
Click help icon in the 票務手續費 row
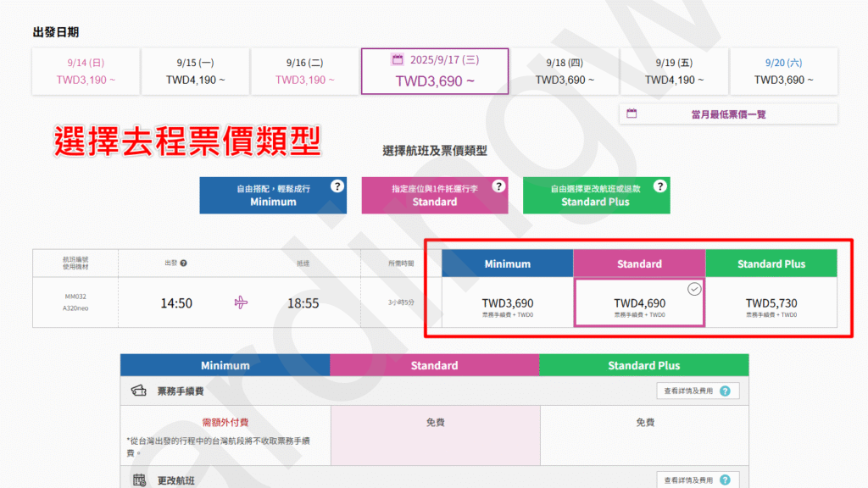click(x=726, y=391)
